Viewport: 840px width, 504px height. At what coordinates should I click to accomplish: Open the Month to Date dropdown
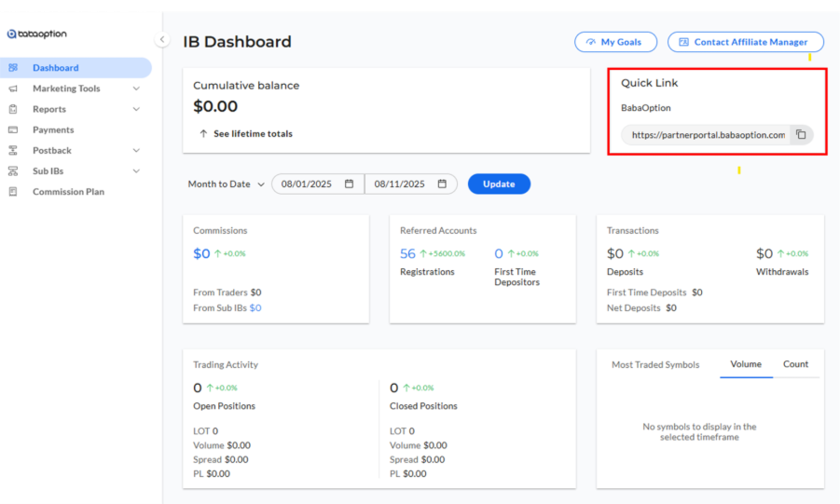click(x=227, y=184)
